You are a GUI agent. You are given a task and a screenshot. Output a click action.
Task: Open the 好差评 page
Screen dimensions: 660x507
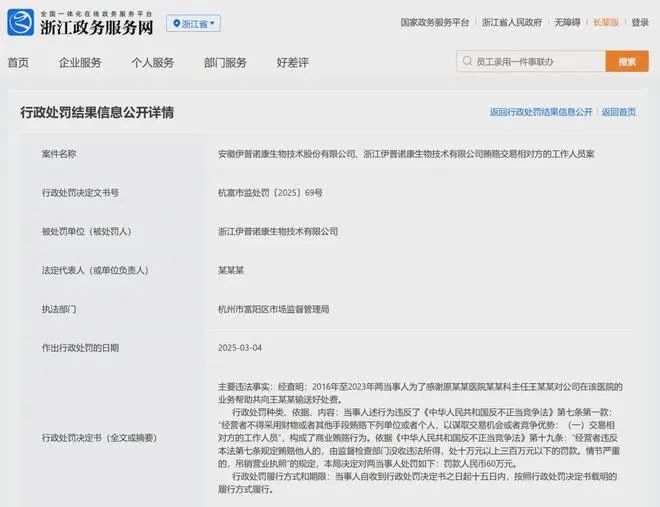(293, 63)
